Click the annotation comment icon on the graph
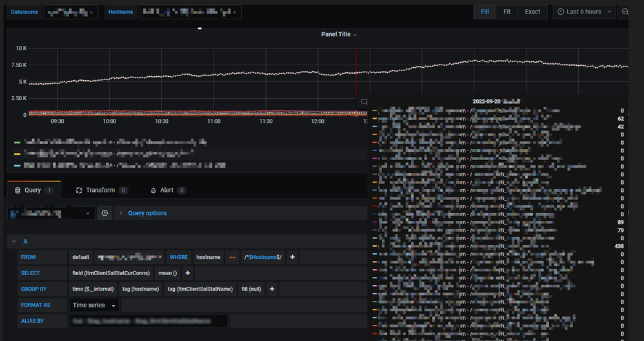 click(x=364, y=102)
